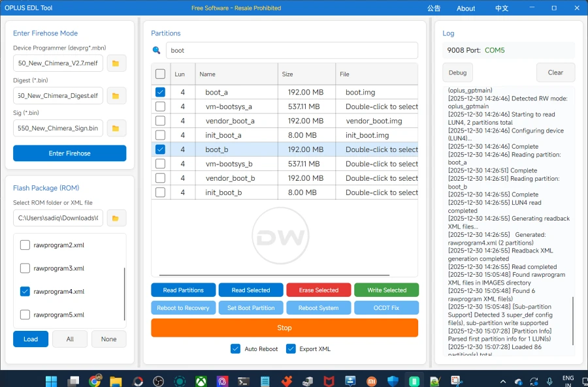Click the Erase Selected button
Screen dimensions: 588x387
tap(319, 290)
